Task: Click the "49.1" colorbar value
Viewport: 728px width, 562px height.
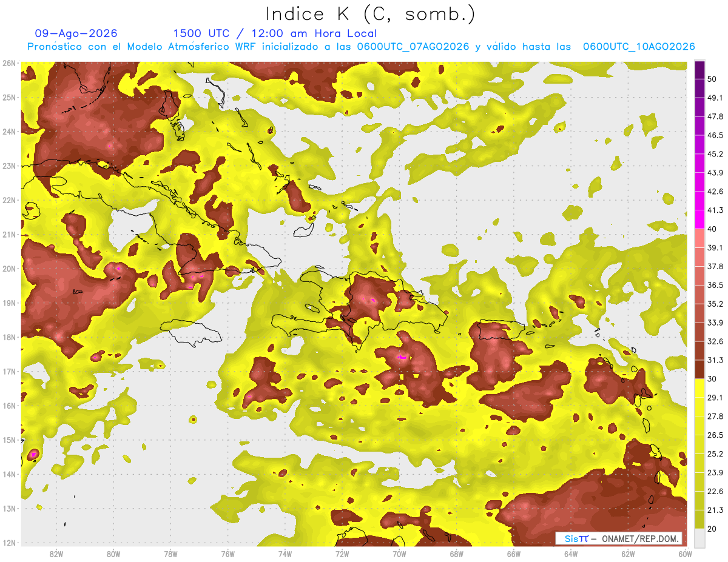Action: pyautogui.click(x=715, y=98)
